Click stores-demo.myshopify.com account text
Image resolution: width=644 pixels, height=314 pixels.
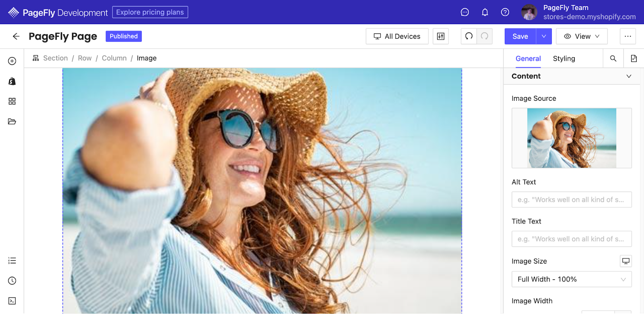tap(590, 17)
